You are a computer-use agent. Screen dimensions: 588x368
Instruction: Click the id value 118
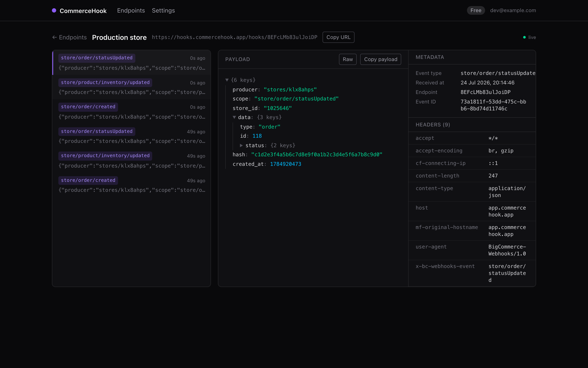257,136
